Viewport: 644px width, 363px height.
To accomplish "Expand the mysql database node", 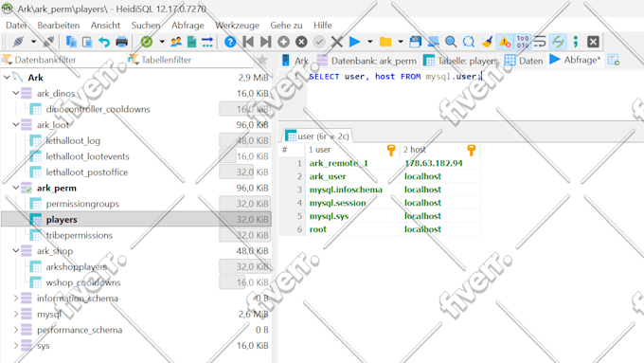I will [x=15, y=314].
